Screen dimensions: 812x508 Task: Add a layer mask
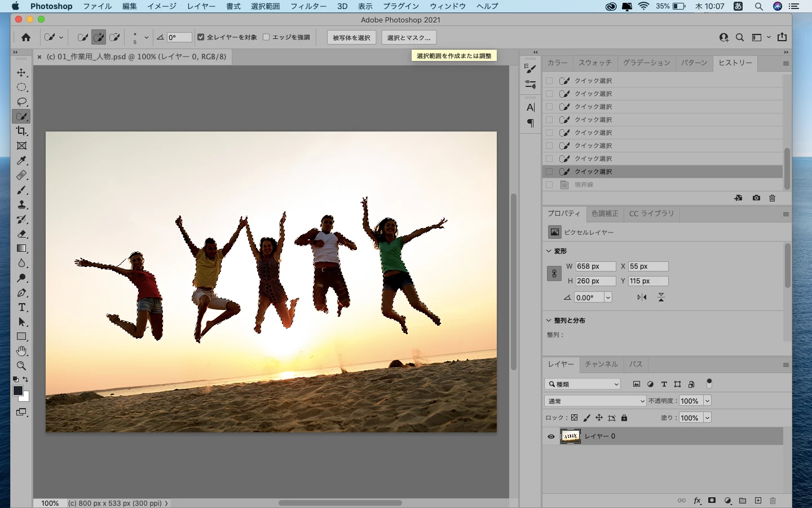[x=712, y=501]
